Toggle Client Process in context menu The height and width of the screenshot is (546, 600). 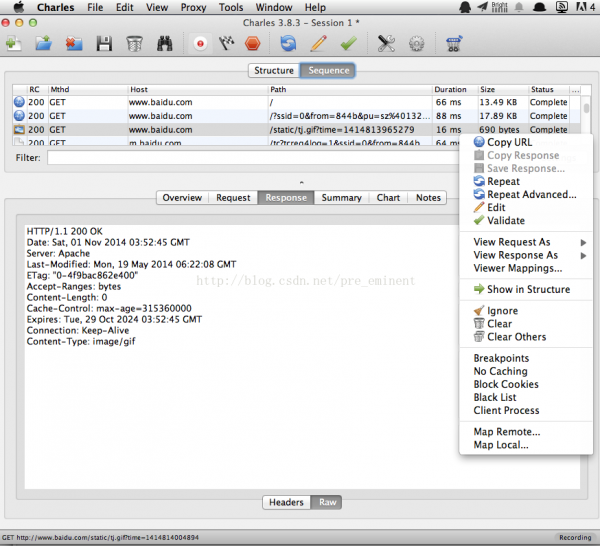526,410
